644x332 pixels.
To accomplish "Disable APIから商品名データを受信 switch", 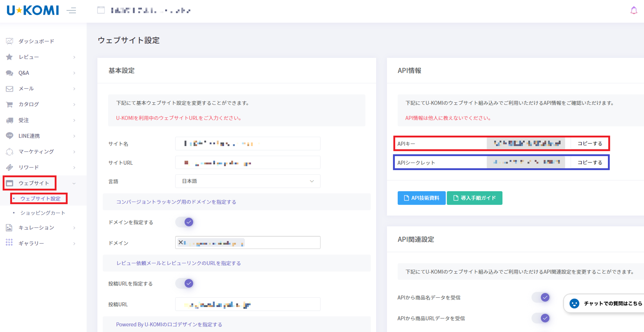I will point(541,297).
